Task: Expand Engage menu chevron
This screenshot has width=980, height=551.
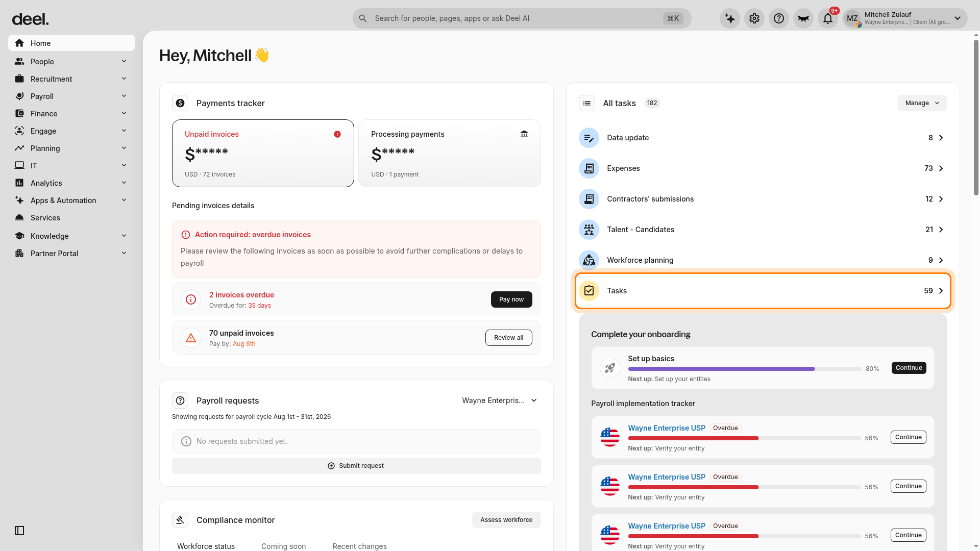Action: [124, 131]
